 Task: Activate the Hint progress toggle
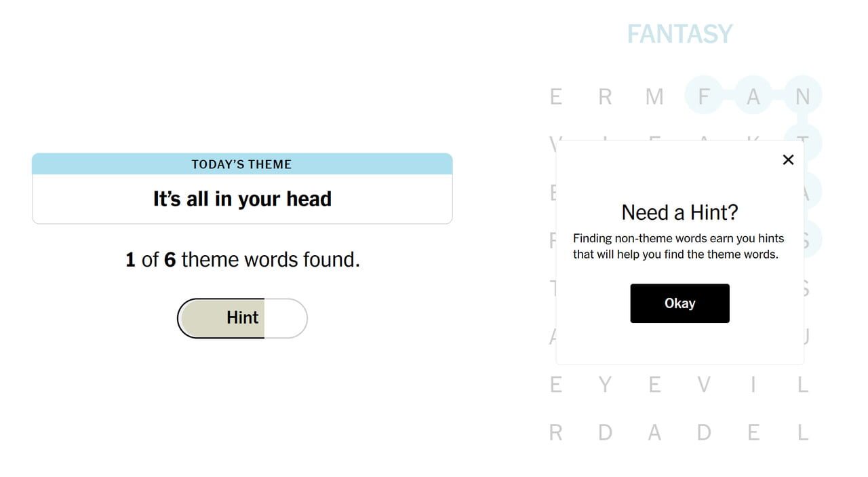click(x=242, y=318)
